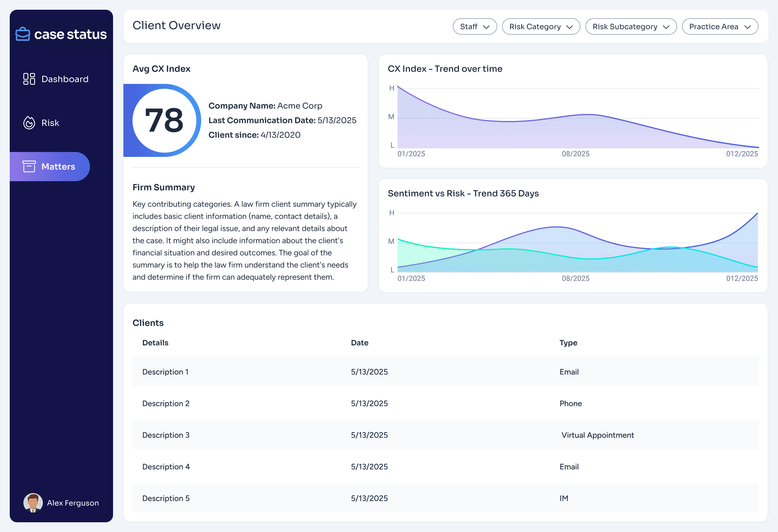The height and width of the screenshot is (532, 778).
Task: Open the Risk menu item
Action: pyautogui.click(x=50, y=123)
